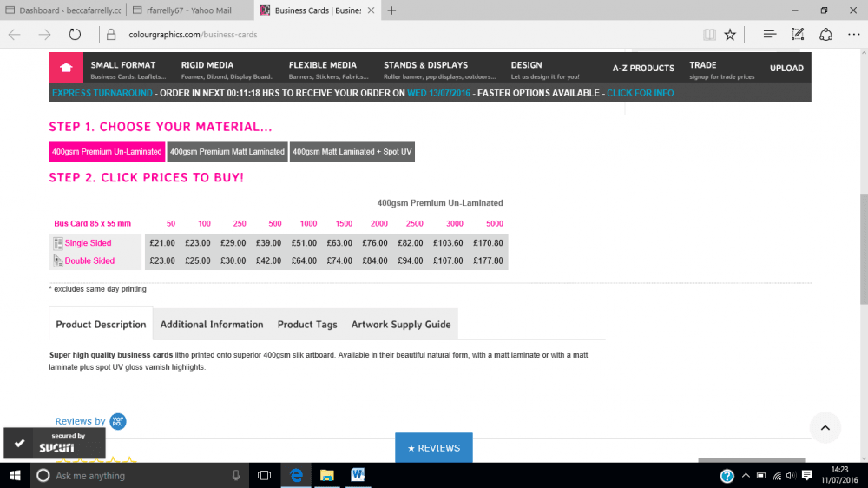Viewport: 868px width, 488px height.
Task: Click the blue Reviews button
Action: (x=433, y=448)
